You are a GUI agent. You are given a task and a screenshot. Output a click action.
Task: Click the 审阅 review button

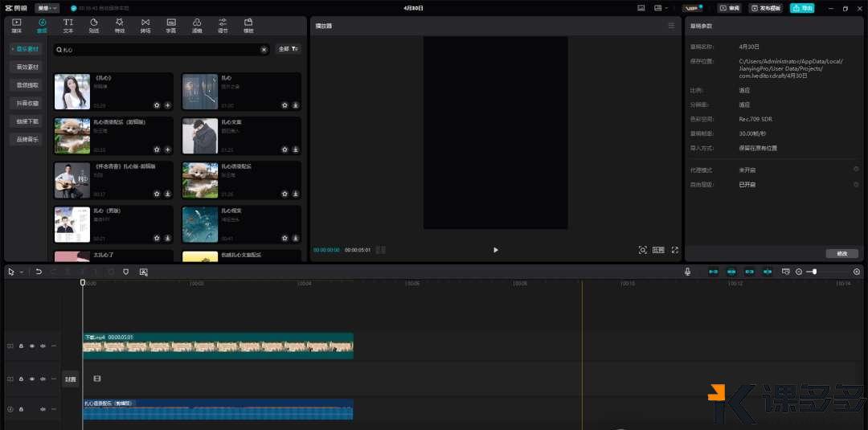click(x=730, y=8)
